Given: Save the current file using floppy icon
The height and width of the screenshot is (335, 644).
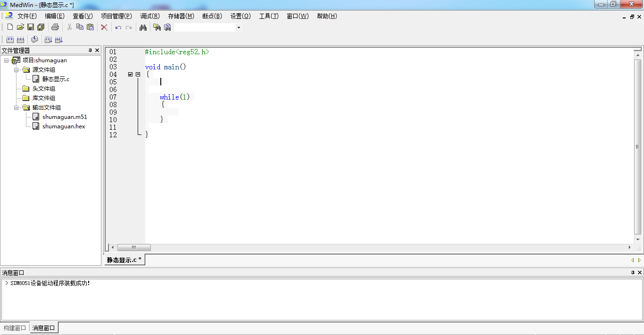Looking at the screenshot, I should pos(31,27).
